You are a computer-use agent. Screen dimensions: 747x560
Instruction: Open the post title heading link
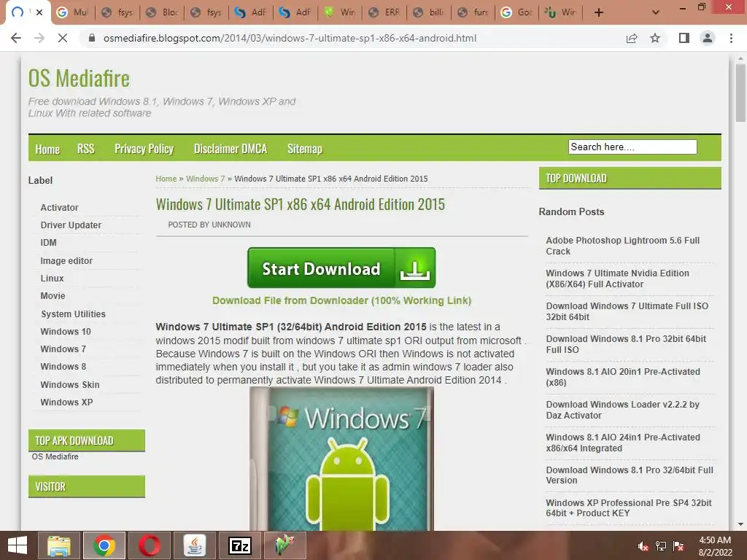(x=300, y=204)
